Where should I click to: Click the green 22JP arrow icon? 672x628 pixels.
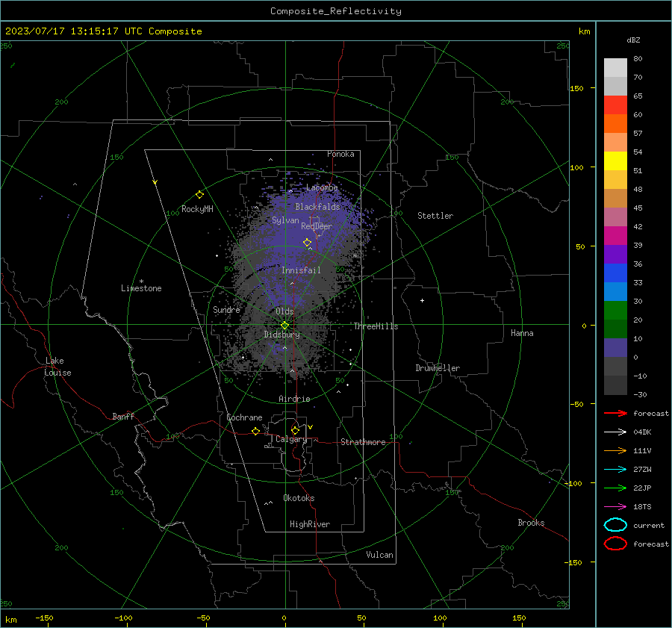coord(615,488)
